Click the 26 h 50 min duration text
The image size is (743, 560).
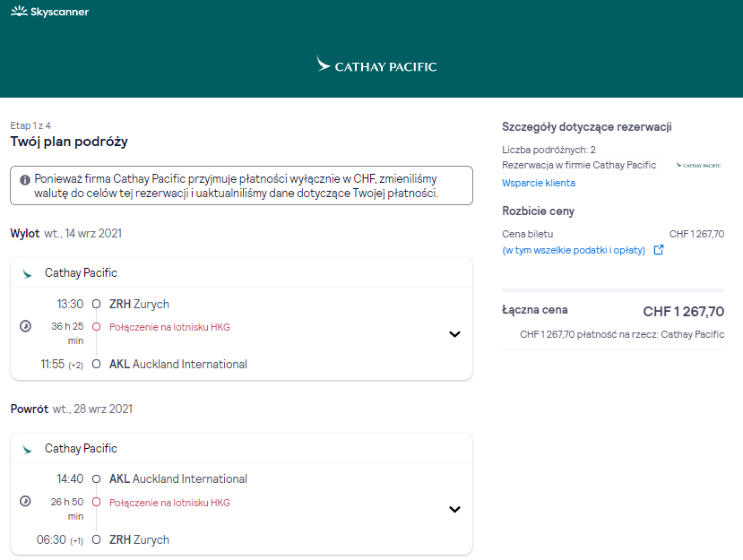point(67,508)
